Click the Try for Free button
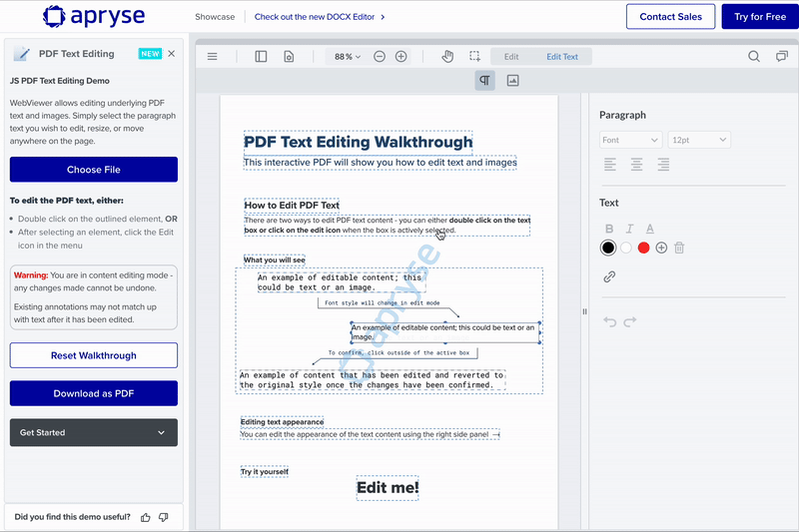The height and width of the screenshot is (532, 799). click(760, 17)
